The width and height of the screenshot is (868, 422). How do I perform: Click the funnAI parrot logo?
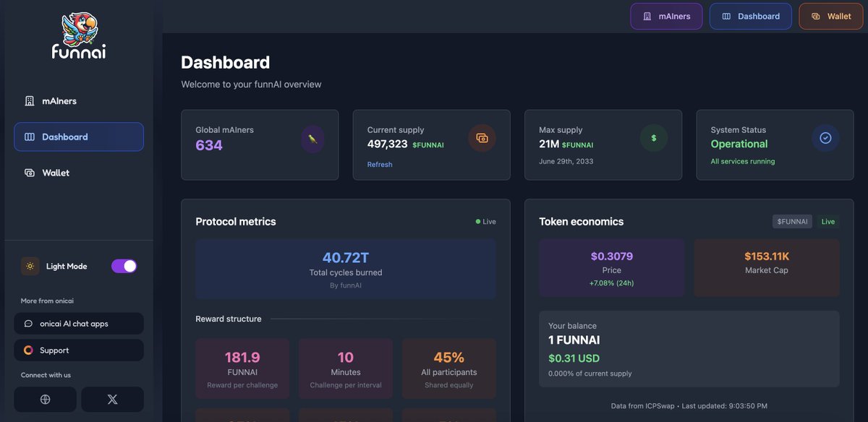point(79,36)
